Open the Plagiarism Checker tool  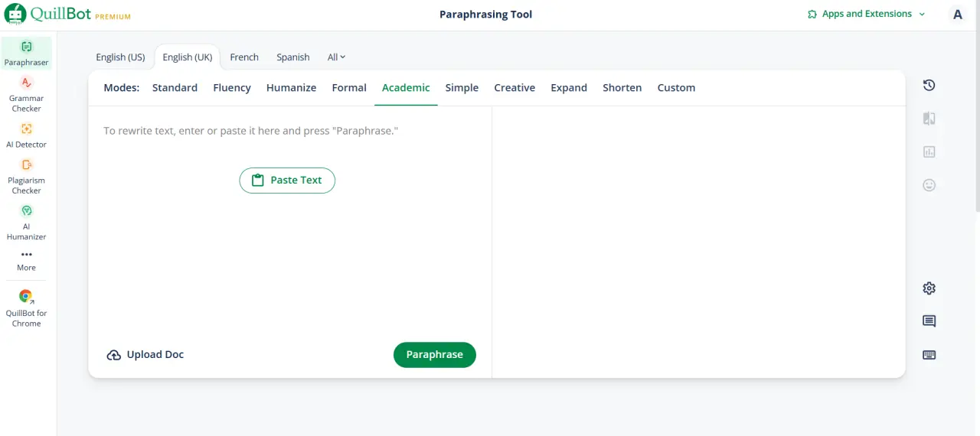pyautogui.click(x=26, y=176)
